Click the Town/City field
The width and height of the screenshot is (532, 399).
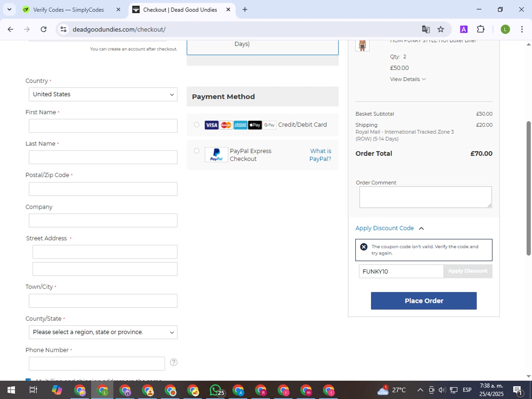pos(103,301)
